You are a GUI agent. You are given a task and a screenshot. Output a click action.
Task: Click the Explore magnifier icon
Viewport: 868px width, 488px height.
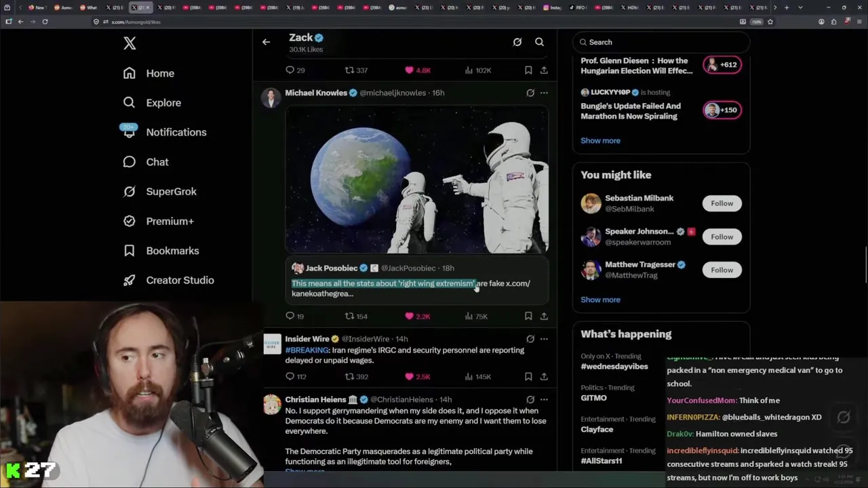point(130,102)
